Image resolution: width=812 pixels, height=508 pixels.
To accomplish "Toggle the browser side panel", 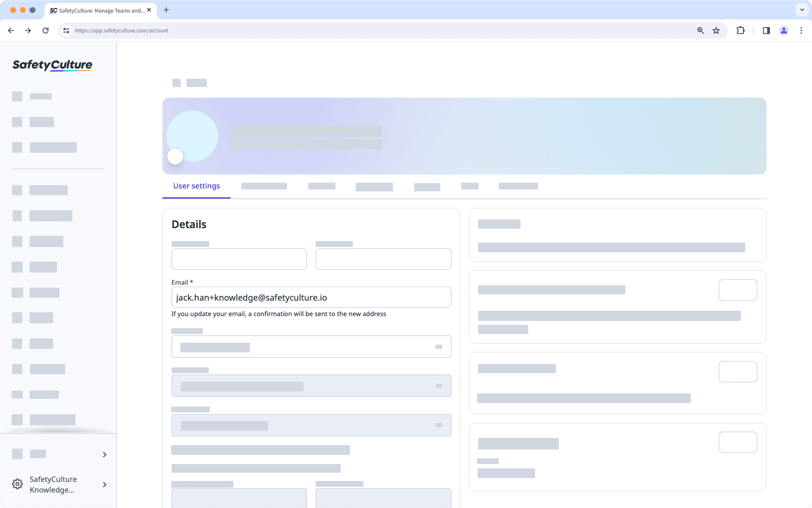I will point(766,30).
